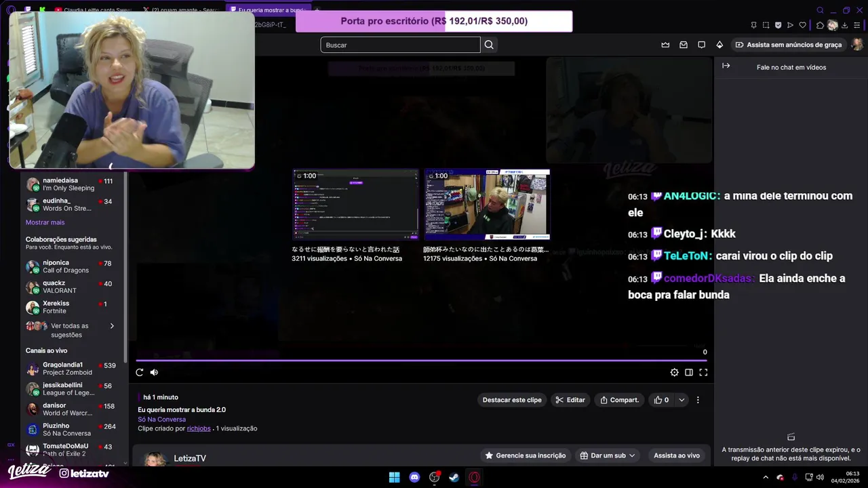
Task: Click the send-to-flow arrow icon
Action: (x=790, y=25)
